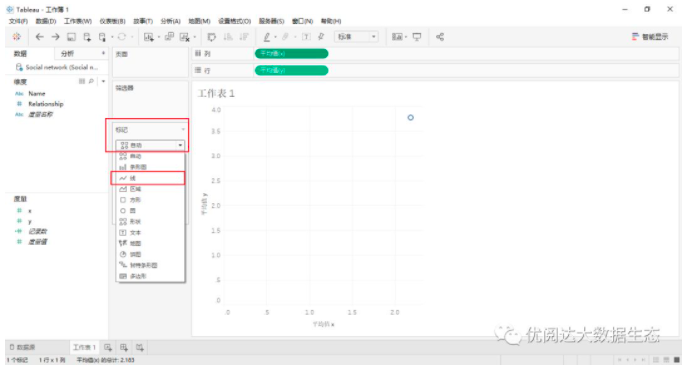The image size is (683, 368).
Task: Click the Show mark labels T icon
Action: (x=306, y=37)
